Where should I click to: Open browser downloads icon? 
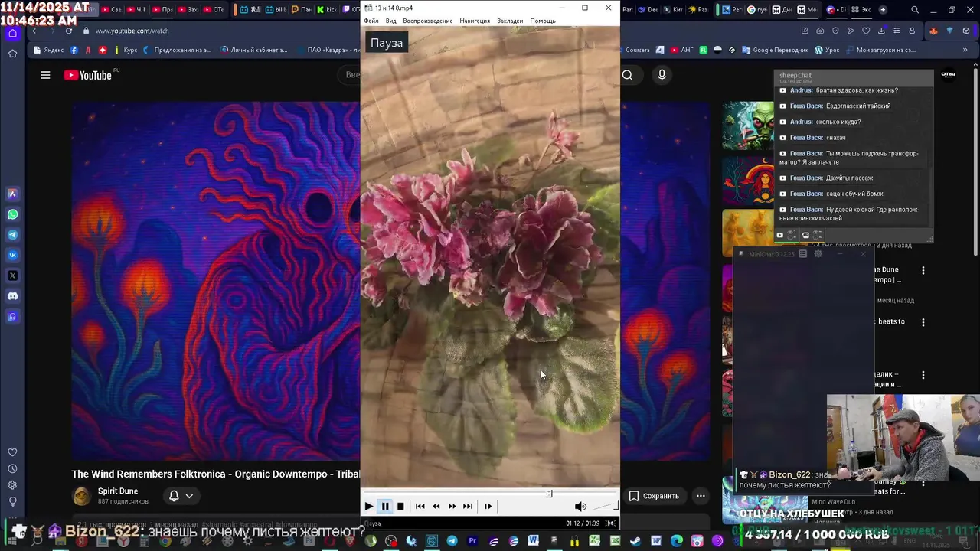point(881,31)
